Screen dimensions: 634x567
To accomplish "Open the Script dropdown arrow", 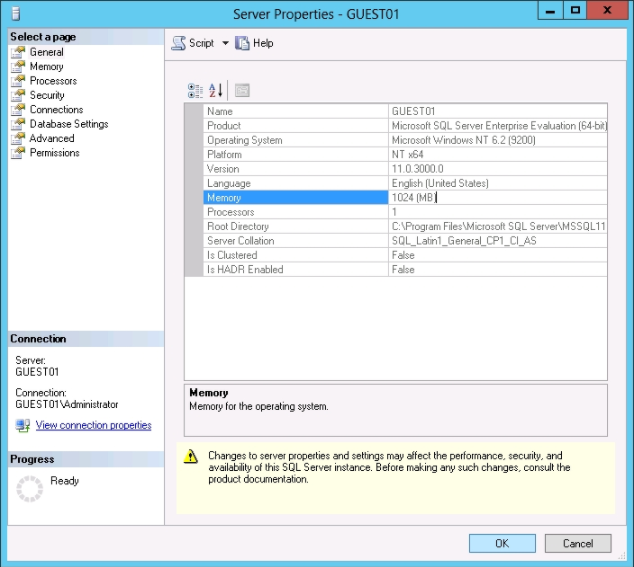I will 225,43.
